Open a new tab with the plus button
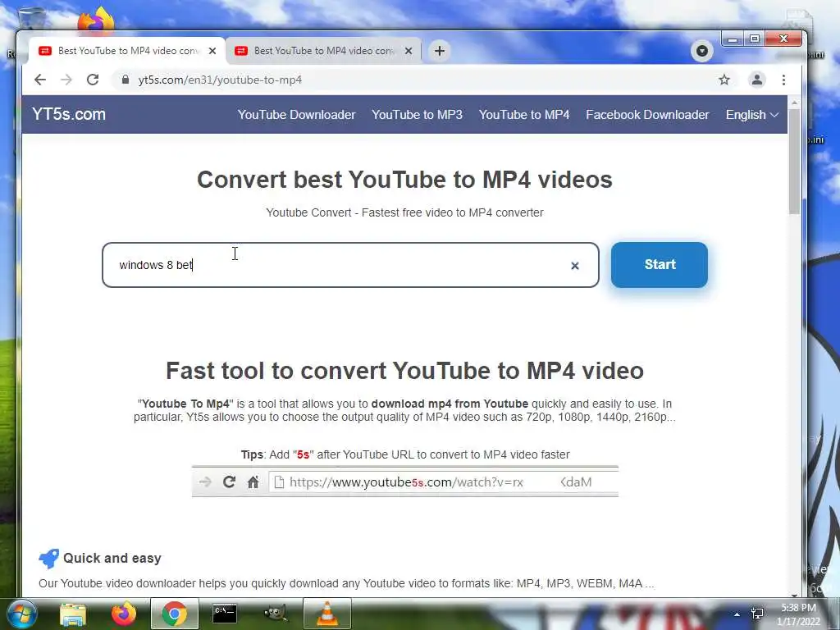This screenshot has width=840, height=630. click(x=440, y=51)
